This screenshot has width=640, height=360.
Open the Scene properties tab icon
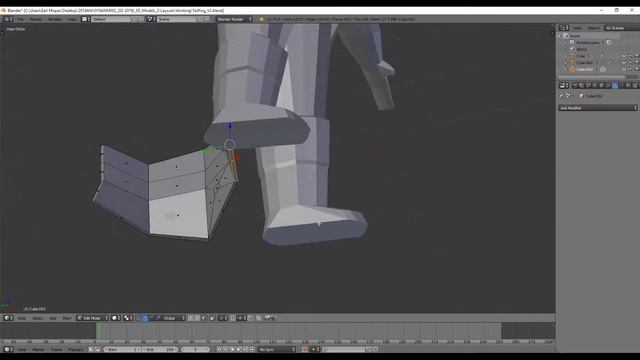point(588,85)
